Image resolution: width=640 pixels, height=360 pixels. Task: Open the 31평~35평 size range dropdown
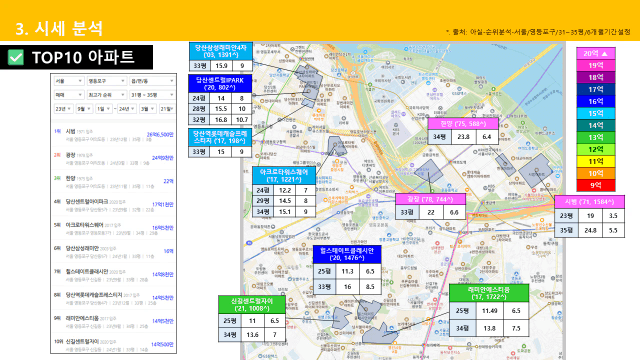(152, 95)
